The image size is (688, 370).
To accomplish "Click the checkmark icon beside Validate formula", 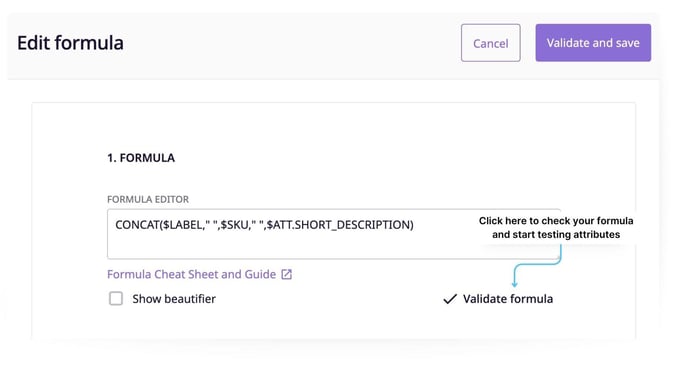I will [x=450, y=299].
